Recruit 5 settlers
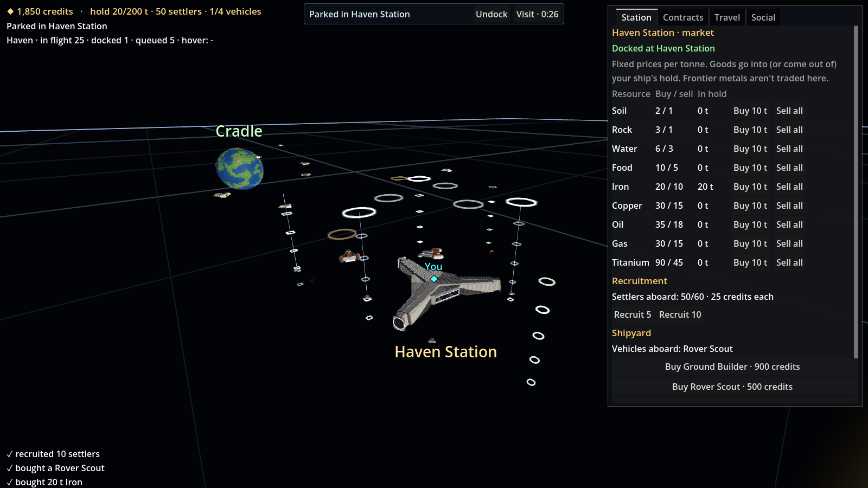 click(633, 314)
